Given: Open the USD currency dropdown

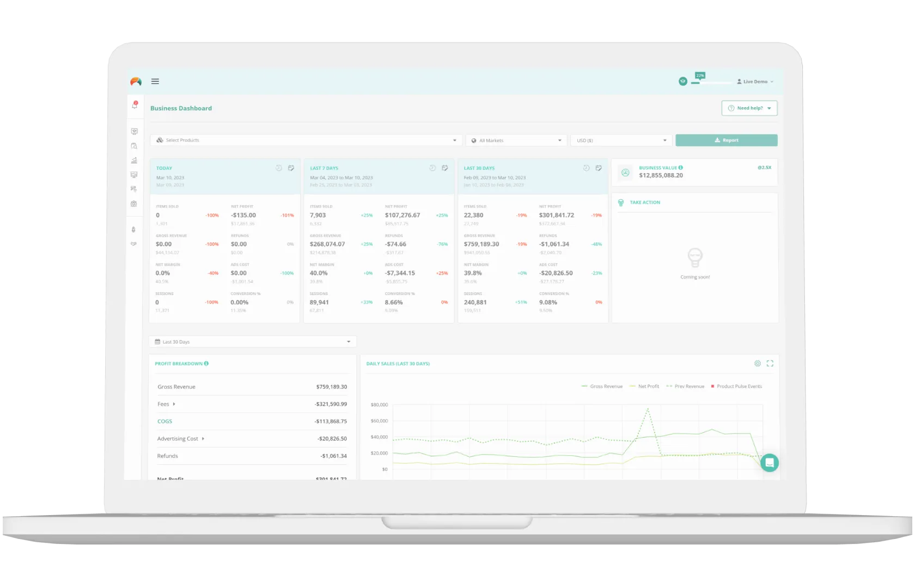Looking at the screenshot, I should (x=621, y=140).
